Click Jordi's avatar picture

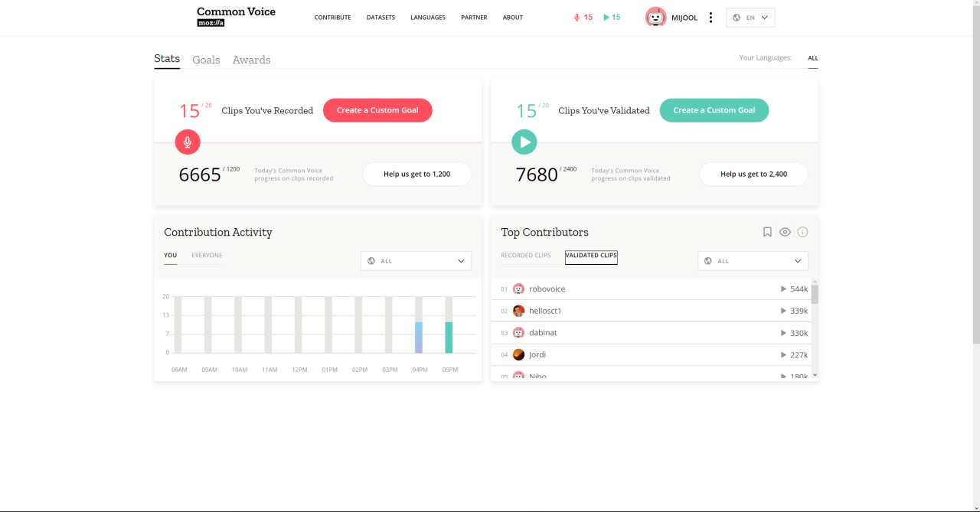point(518,354)
